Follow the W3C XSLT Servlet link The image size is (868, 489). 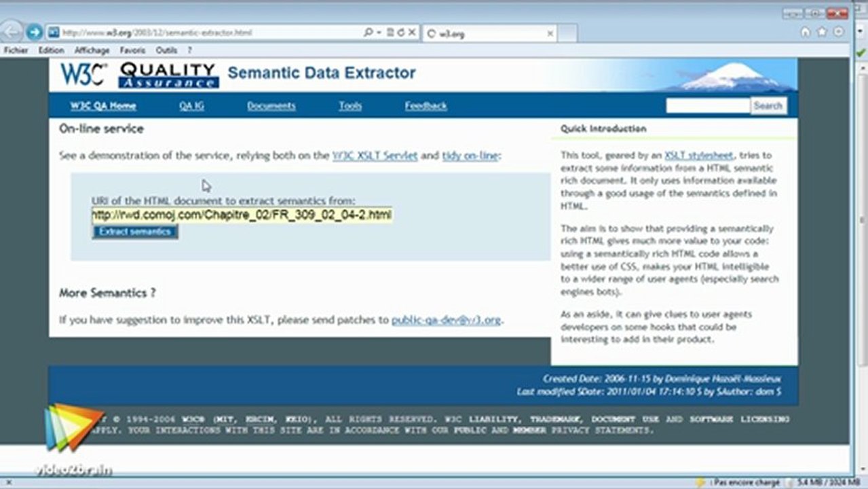tap(375, 156)
